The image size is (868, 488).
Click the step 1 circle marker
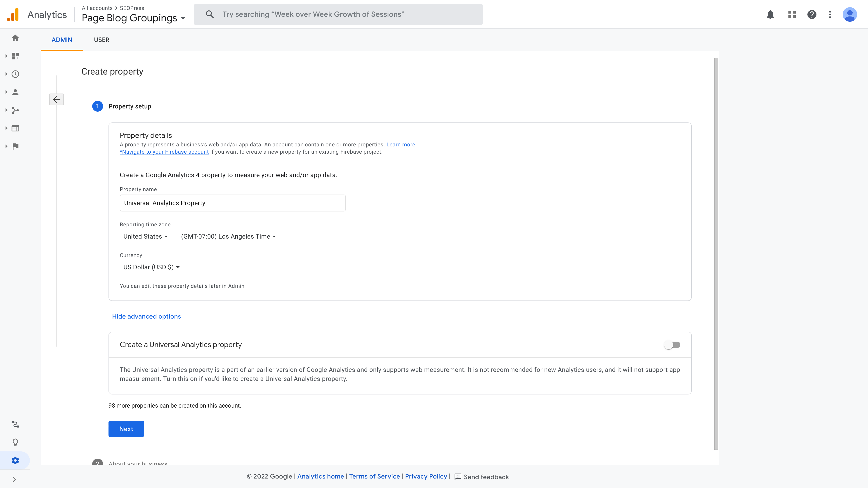97,106
